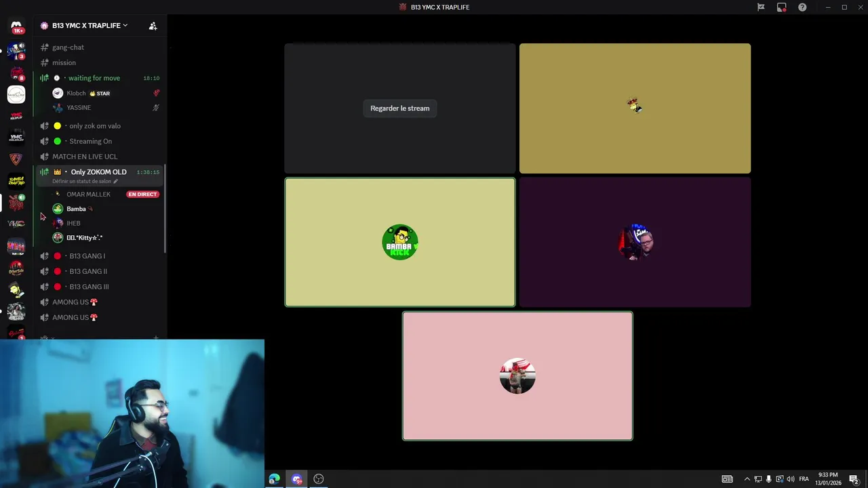868x488 pixels.
Task: Open OBS Studio in the taskbar
Action: 319,479
